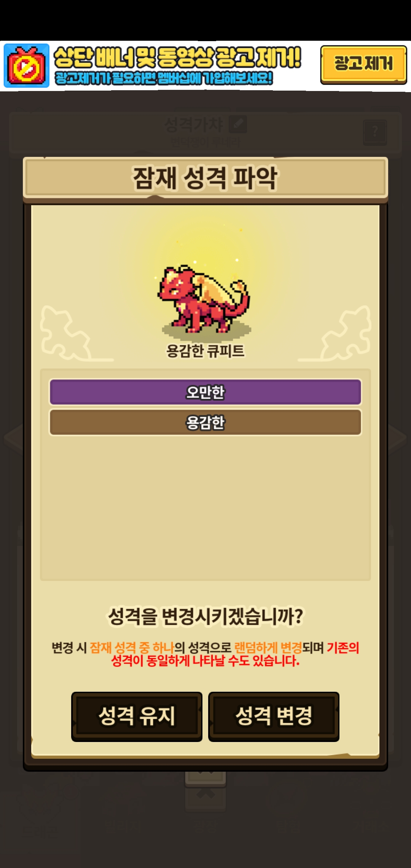Select the purple 오만한 personality bar
The width and height of the screenshot is (411, 868).
205,392
